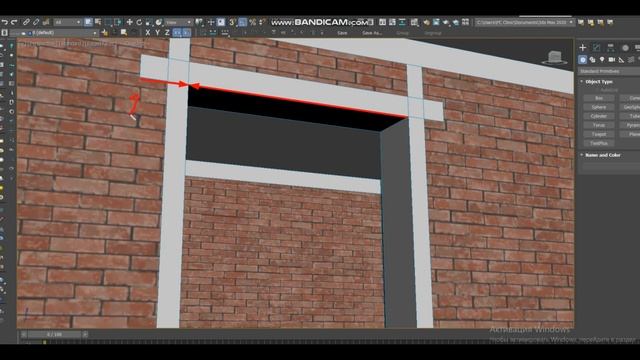
Task: Click the ViewCube in the viewport
Action: [x=554, y=58]
